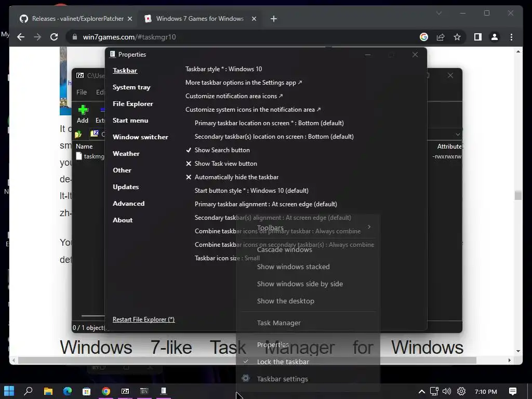Viewport: 532px width, 399px height.
Task: Open Microsoft Store taskbar icon
Action: [87, 391]
